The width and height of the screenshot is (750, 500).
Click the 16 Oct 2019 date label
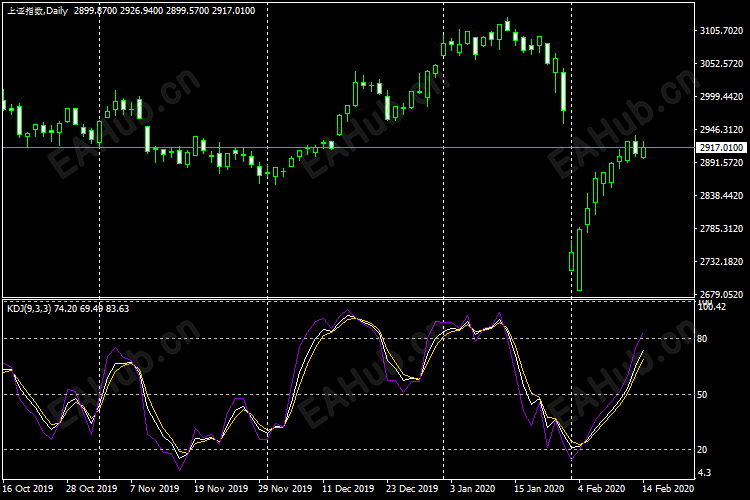28,489
